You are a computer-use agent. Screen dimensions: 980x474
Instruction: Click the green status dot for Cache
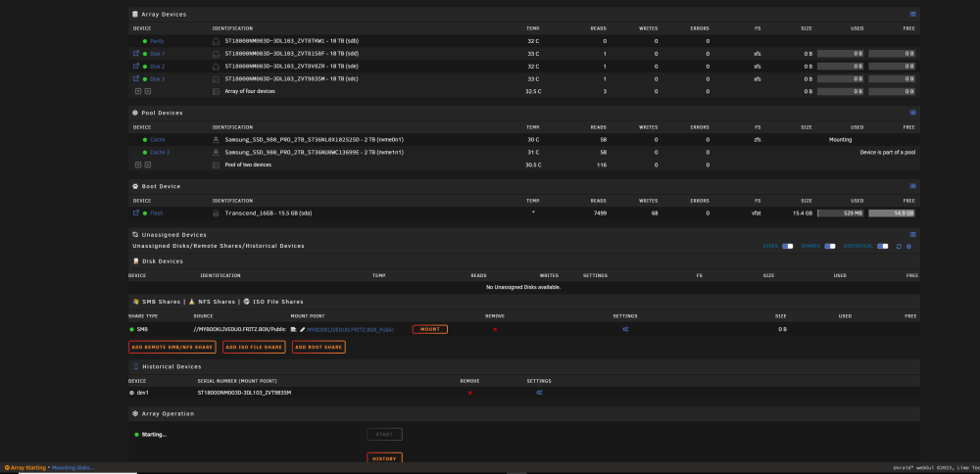[x=145, y=140]
